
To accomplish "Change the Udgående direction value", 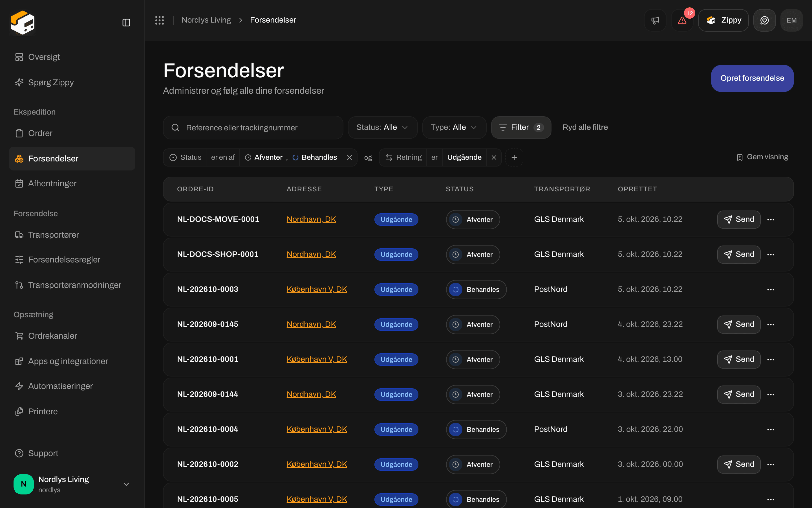I will (464, 157).
